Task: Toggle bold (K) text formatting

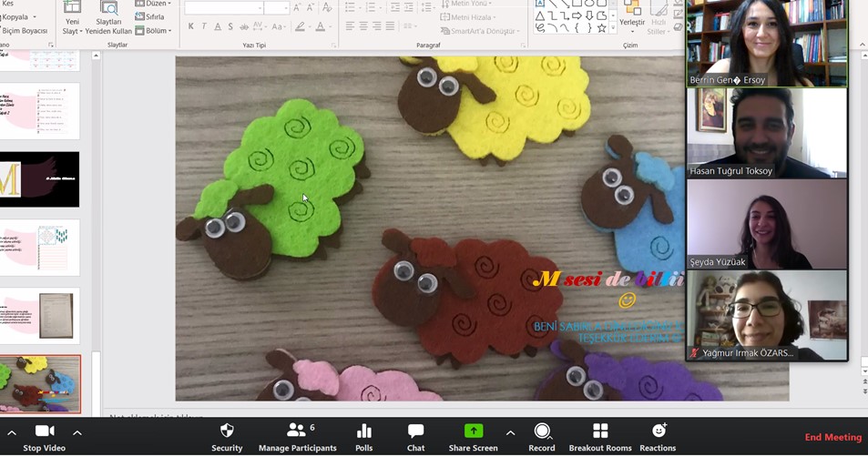Action: 190,27
